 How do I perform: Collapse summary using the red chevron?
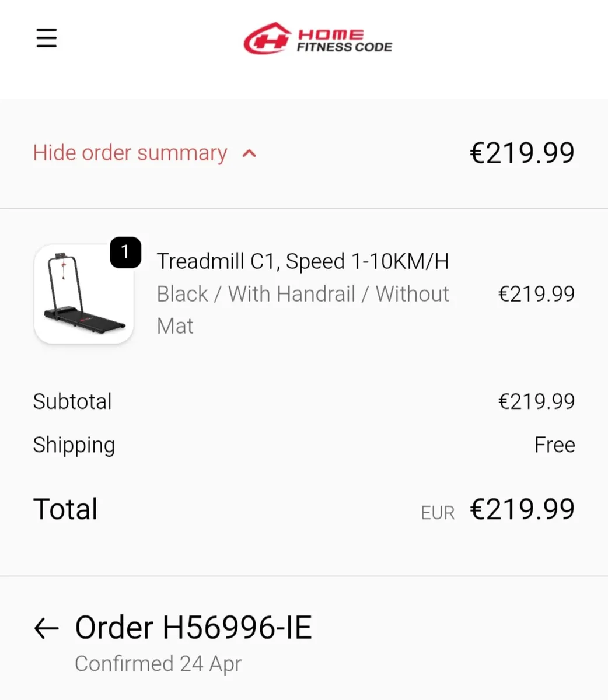pyautogui.click(x=249, y=153)
